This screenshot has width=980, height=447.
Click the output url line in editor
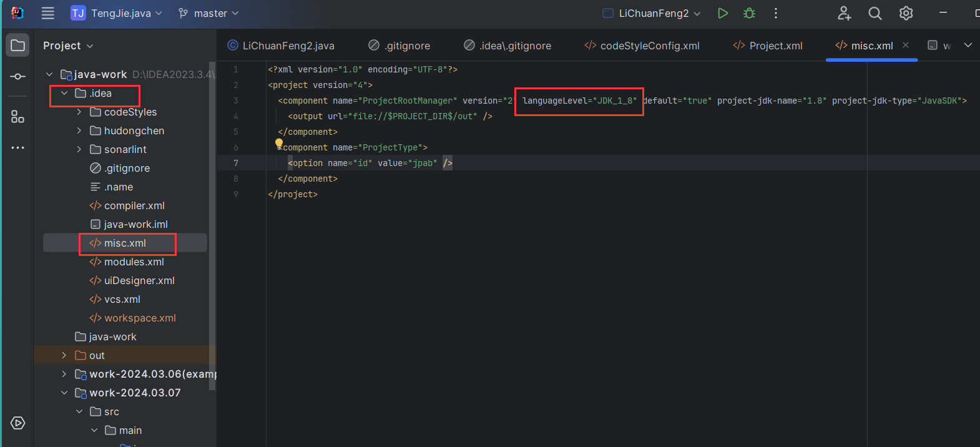(x=390, y=116)
